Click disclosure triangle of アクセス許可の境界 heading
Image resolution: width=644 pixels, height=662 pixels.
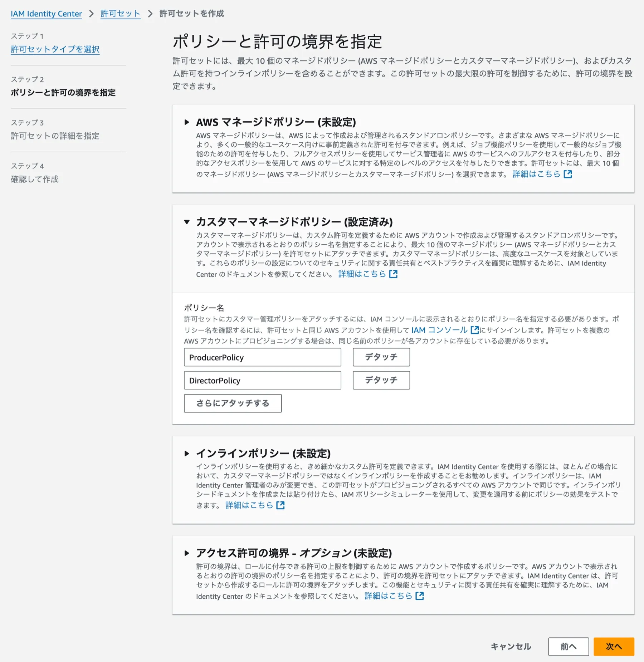[187, 553]
